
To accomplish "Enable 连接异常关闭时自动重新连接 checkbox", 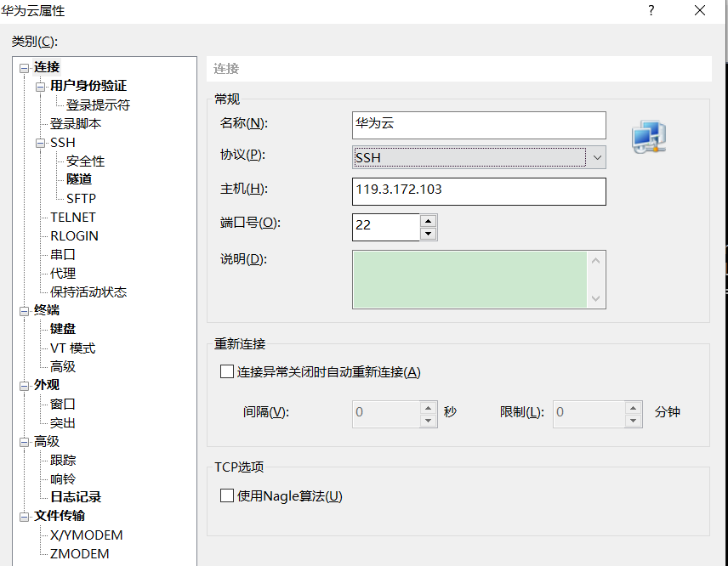I will pos(226,371).
